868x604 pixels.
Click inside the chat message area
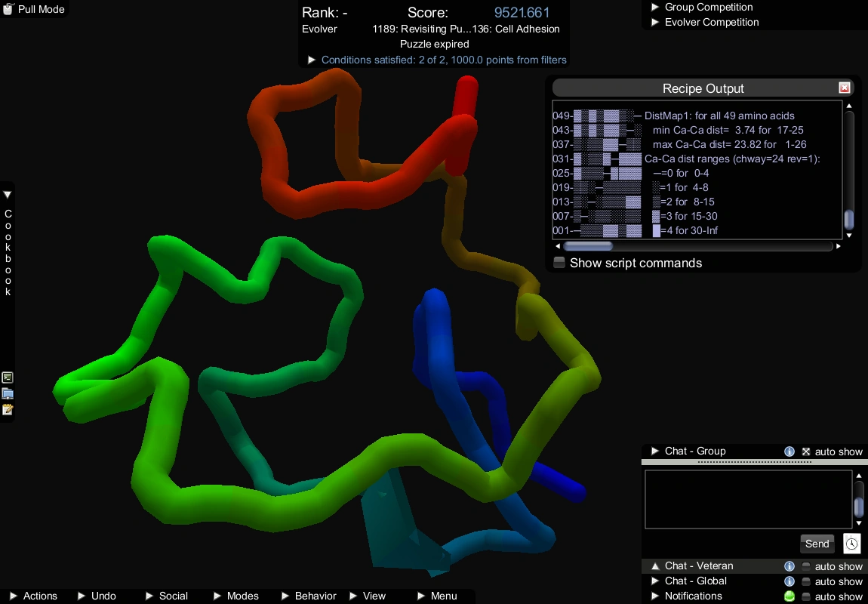coord(747,499)
